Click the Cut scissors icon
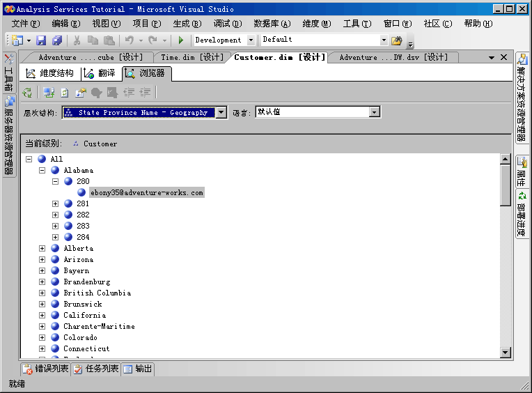 coord(77,40)
